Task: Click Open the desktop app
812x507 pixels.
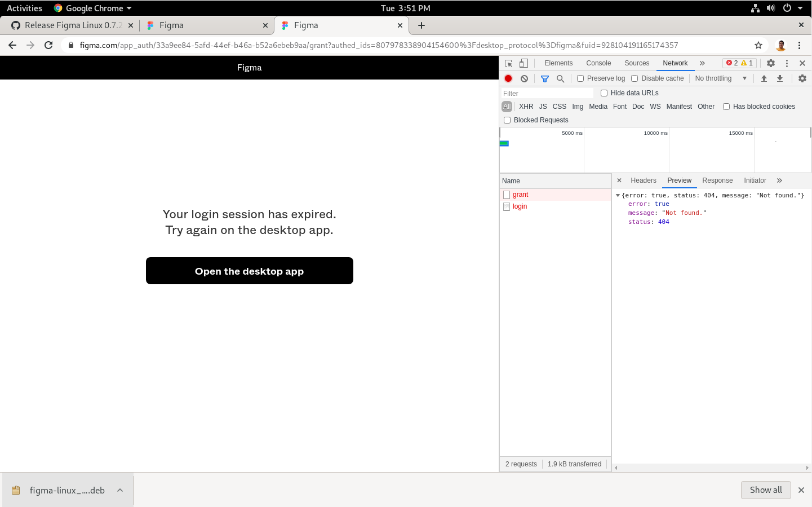Action: pos(250,271)
